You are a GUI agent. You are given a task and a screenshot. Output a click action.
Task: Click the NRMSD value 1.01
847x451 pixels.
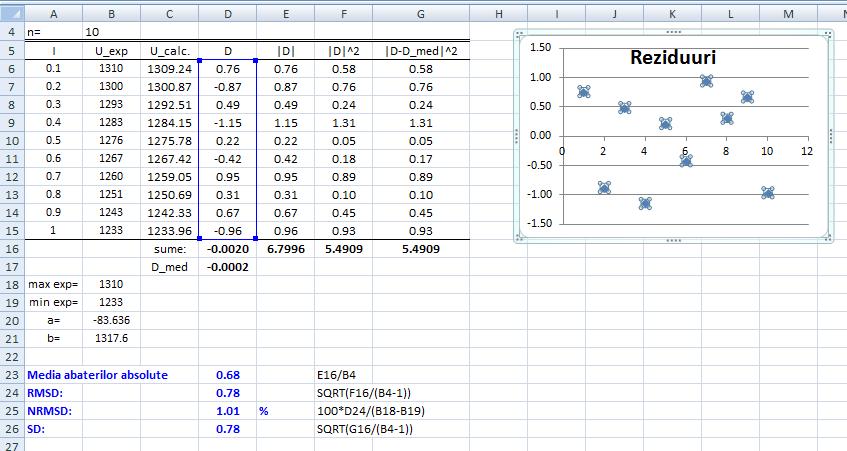tap(227, 411)
